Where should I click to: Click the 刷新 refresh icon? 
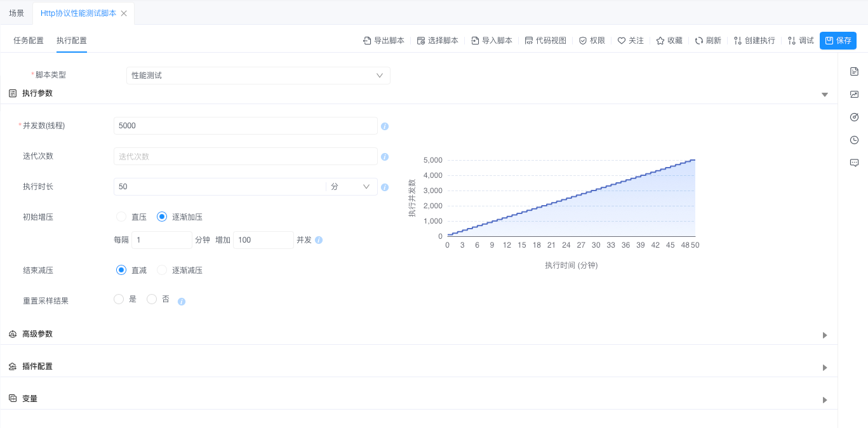point(699,41)
